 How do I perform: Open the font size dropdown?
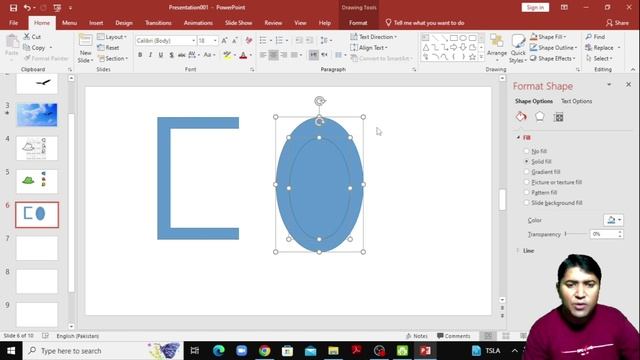pos(215,41)
